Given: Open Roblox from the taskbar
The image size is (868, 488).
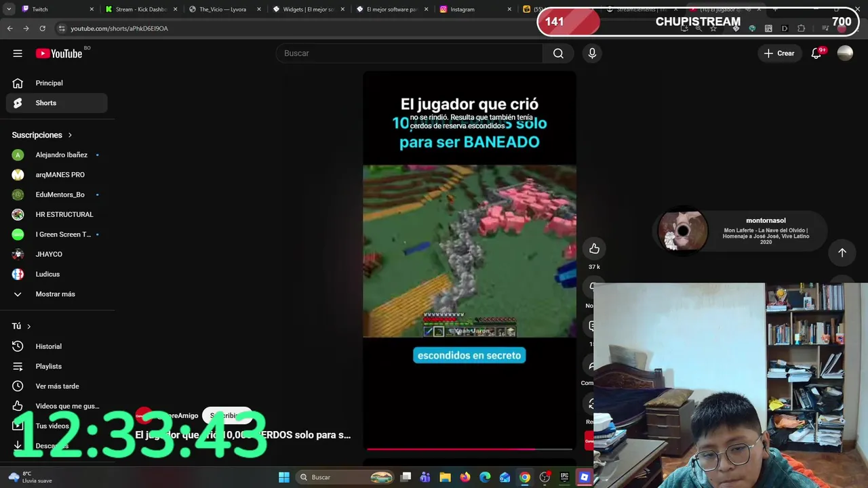Looking at the screenshot, I should [584, 477].
